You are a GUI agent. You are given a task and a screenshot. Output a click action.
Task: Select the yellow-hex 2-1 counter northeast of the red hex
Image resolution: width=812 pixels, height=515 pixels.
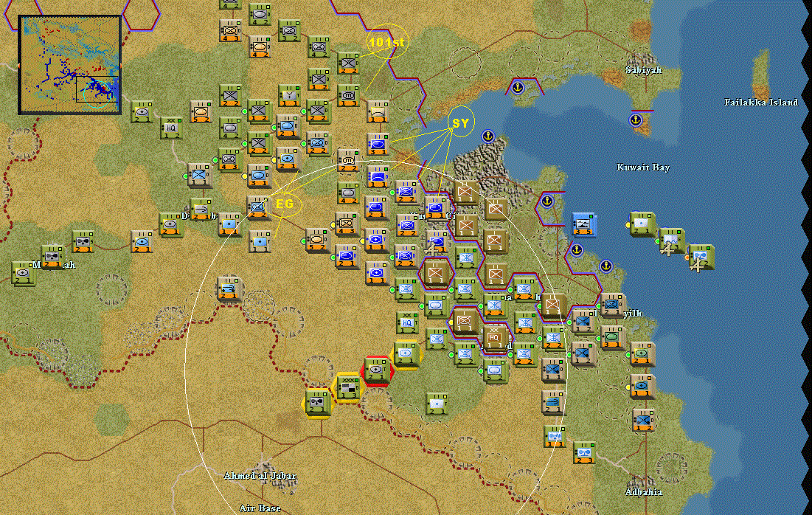[406, 354]
